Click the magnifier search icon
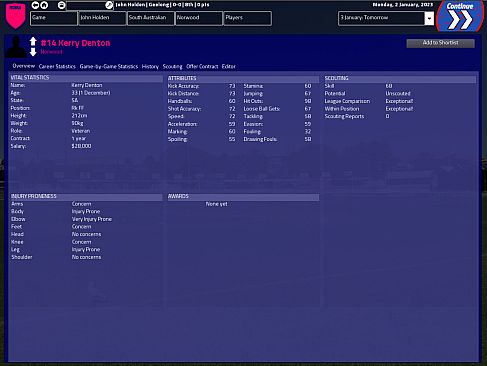The height and width of the screenshot is (366, 487). coord(109,5)
